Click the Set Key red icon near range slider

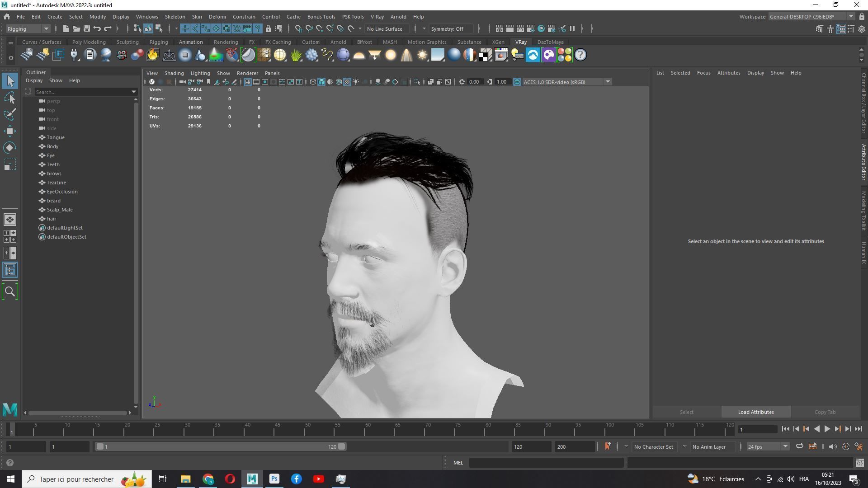tap(608, 446)
